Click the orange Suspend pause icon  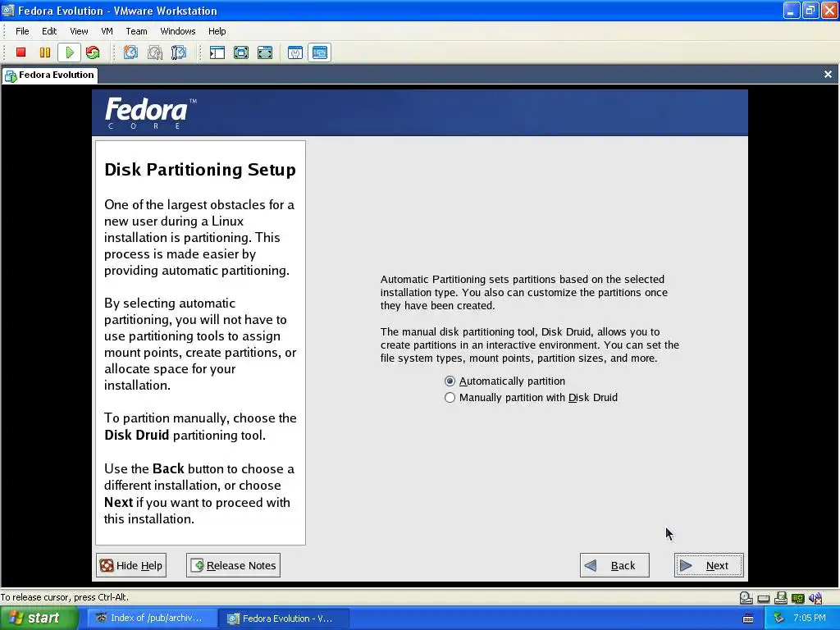[x=45, y=52]
